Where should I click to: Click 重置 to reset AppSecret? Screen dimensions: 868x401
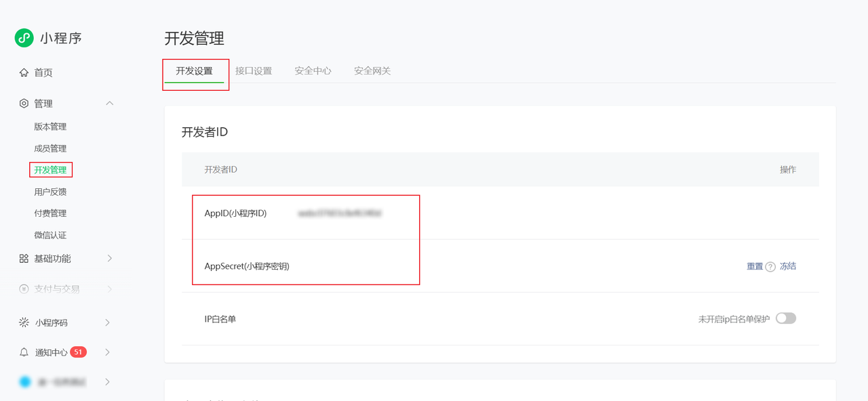755,266
